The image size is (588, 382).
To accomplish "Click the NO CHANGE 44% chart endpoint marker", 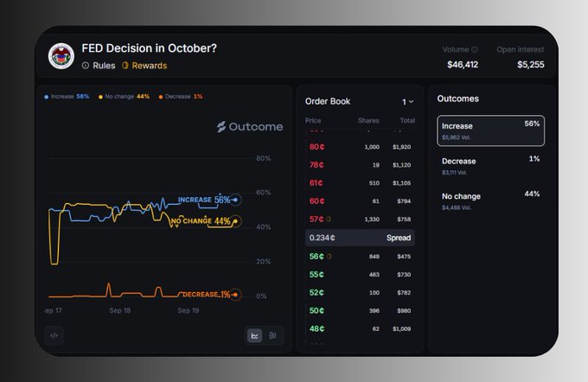I will 235,221.
